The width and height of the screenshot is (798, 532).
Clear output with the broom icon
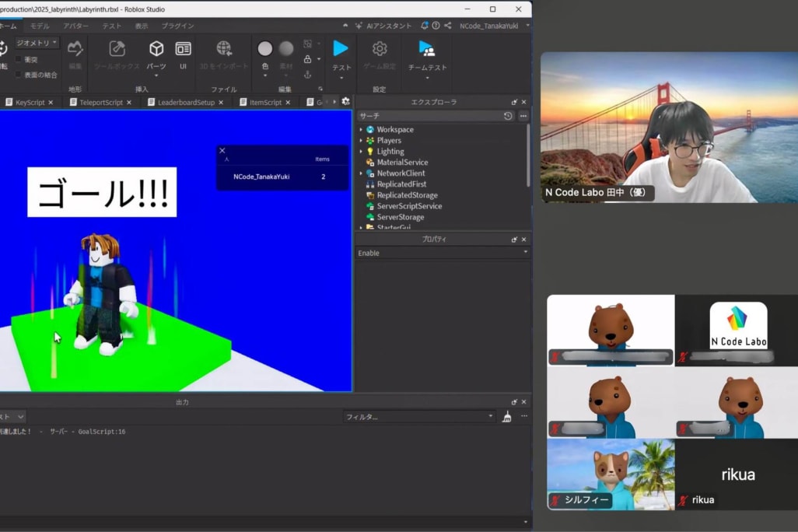pyautogui.click(x=506, y=417)
